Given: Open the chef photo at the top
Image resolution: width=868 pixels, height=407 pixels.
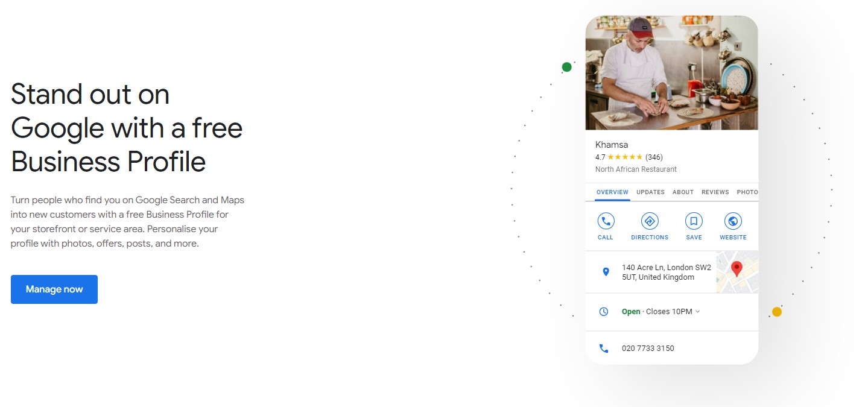Looking at the screenshot, I should (x=672, y=73).
